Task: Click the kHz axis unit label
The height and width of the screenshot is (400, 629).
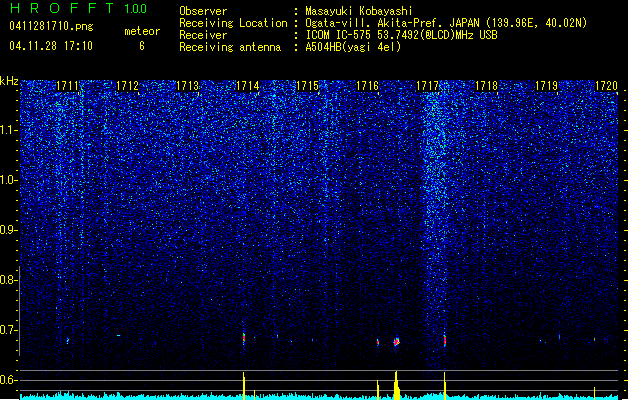Action: [x=9, y=81]
